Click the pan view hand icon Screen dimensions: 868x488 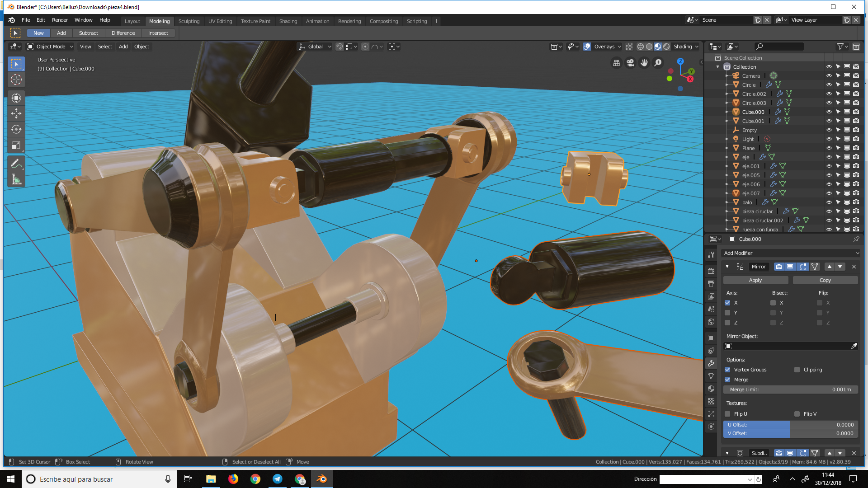tap(644, 63)
